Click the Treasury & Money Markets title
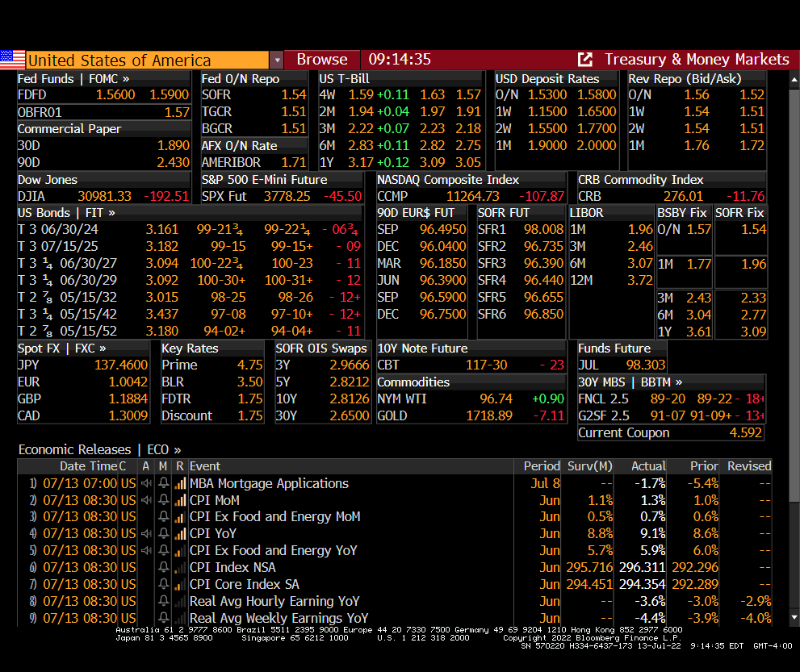The height and width of the screenshot is (672, 800). pos(697,60)
